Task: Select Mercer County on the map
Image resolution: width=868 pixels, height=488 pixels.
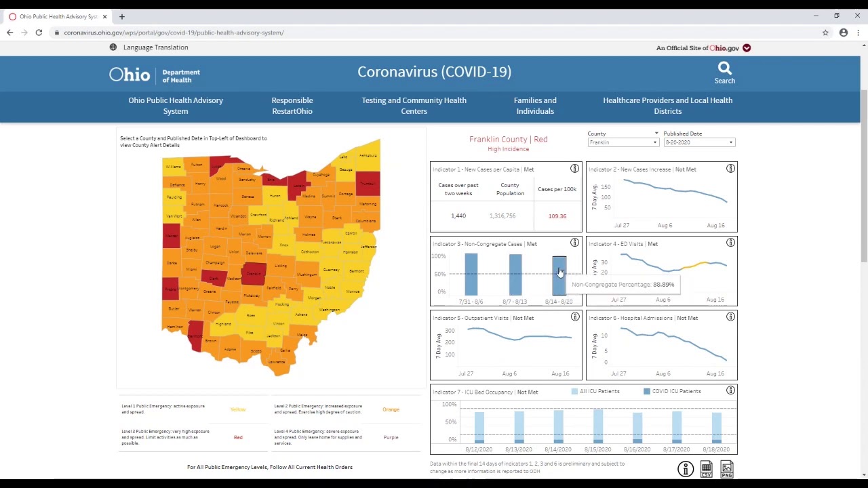Action: point(172,236)
